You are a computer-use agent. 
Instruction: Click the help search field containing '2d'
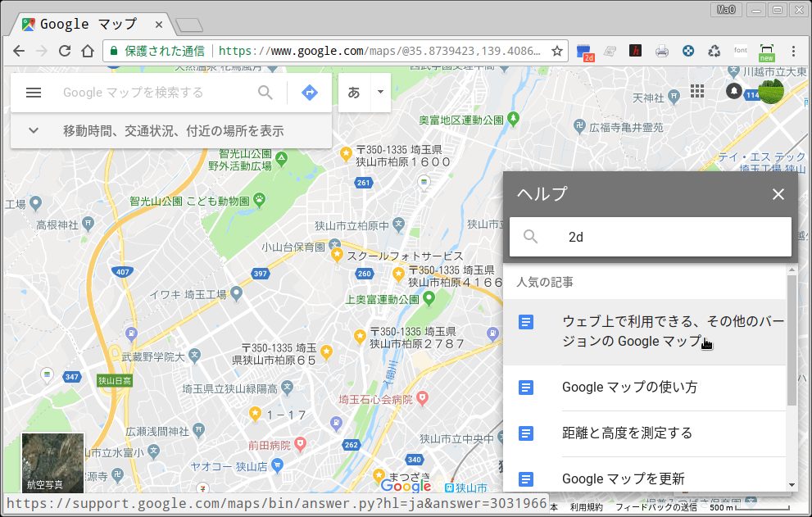pyautogui.click(x=651, y=237)
